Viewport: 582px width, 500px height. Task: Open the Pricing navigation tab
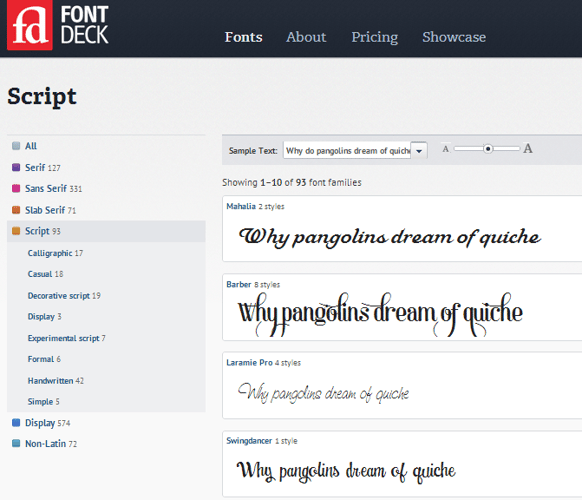(375, 37)
